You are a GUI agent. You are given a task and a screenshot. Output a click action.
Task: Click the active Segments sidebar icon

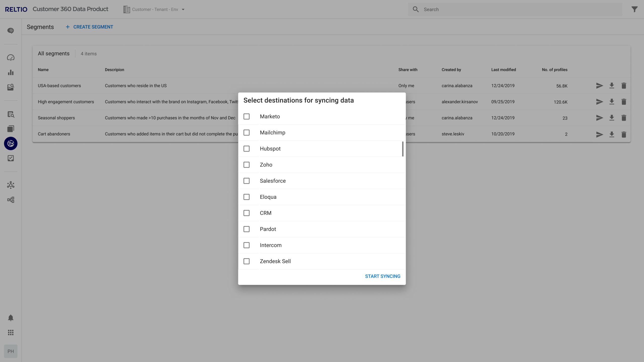click(11, 143)
